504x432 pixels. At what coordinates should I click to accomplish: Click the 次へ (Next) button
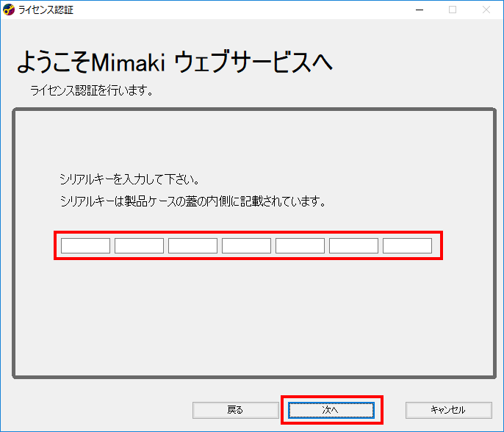point(331,410)
